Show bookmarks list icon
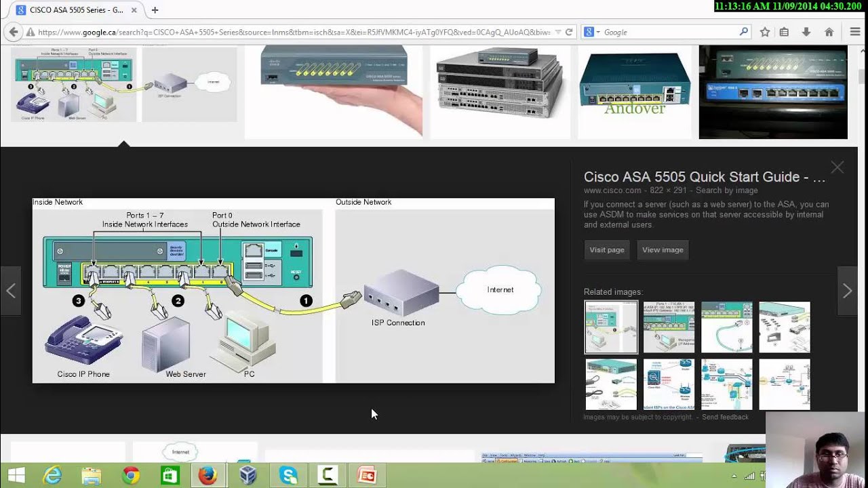Image resolution: width=868 pixels, height=488 pixels. point(784,32)
